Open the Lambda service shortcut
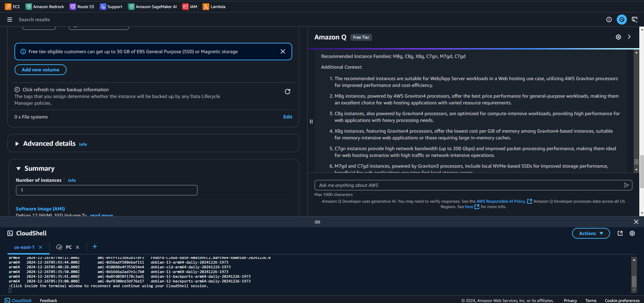 (x=214, y=7)
